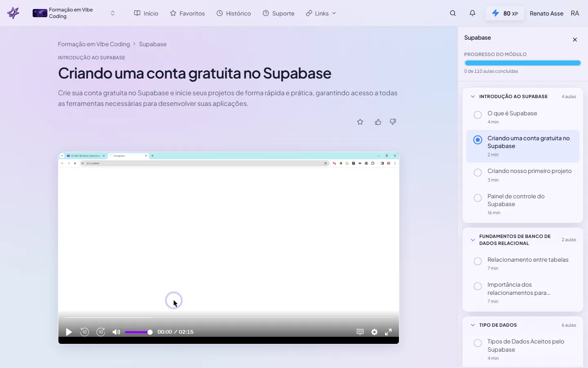Viewport: 588px width, 368px height.
Task: Adjust the purple volume slider
Action: 139,332
